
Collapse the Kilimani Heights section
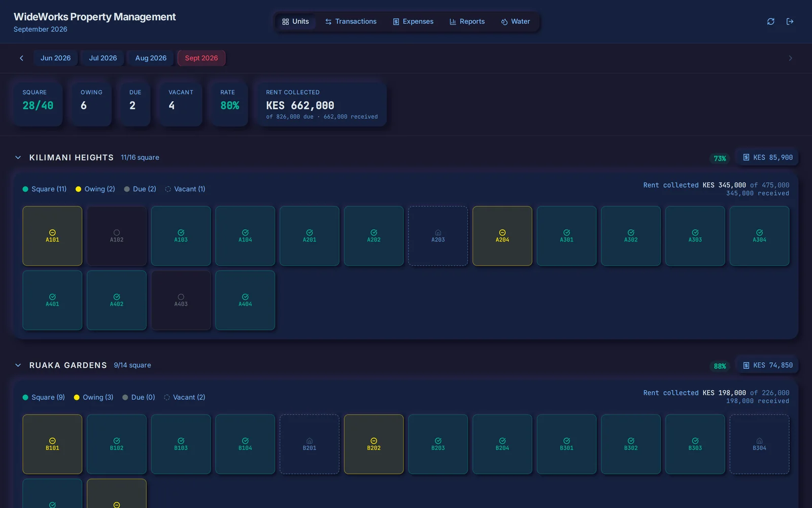click(x=18, y=157)
